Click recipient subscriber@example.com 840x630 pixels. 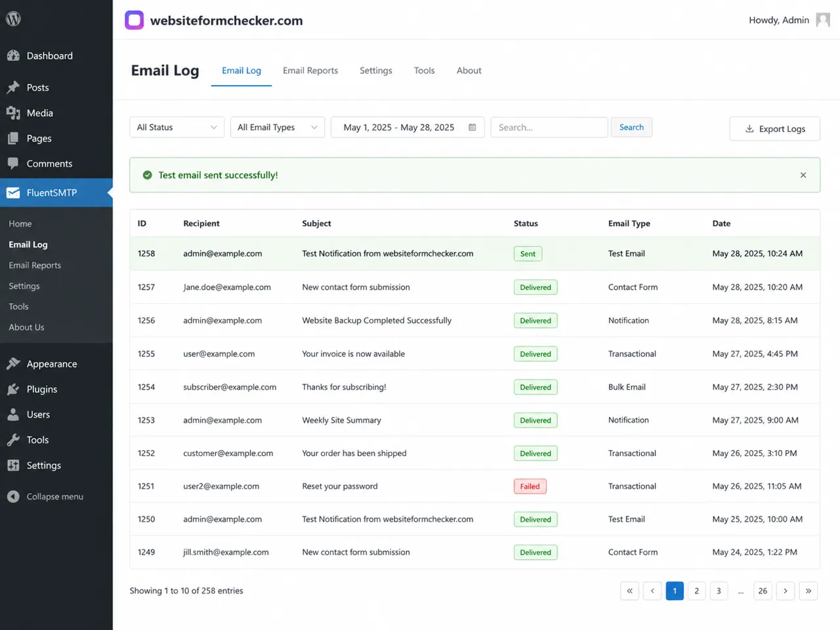[230, 387]
